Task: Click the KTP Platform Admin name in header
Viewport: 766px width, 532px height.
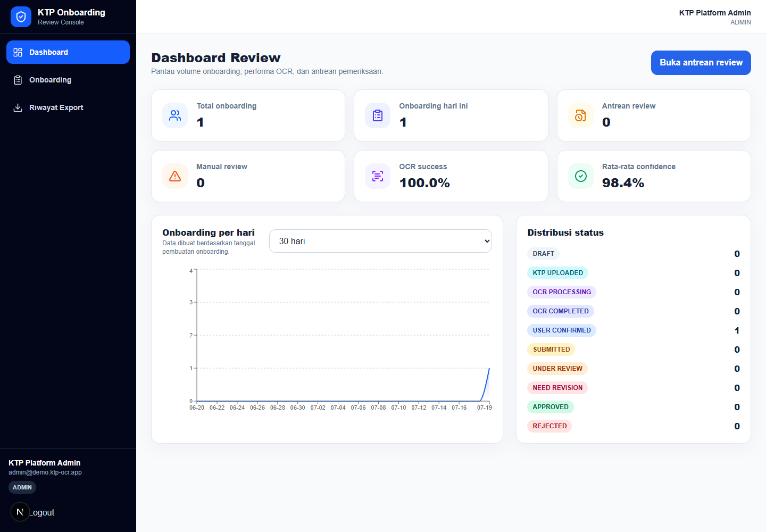Action: [715, 13]
